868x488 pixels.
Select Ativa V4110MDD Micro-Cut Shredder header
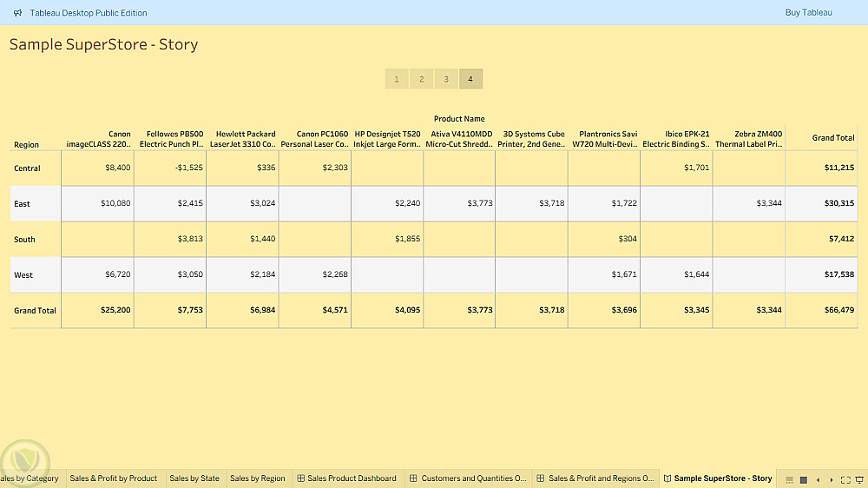(x=459, y=138)
